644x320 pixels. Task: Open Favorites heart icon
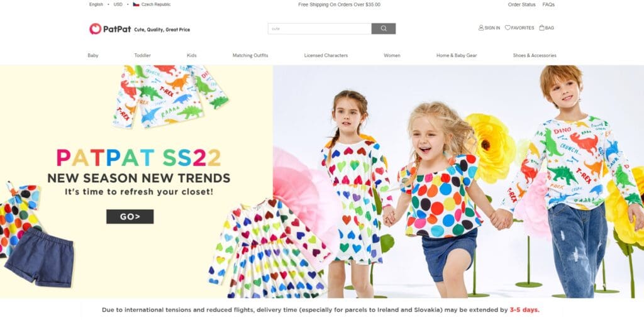click(x=508, y=28)
